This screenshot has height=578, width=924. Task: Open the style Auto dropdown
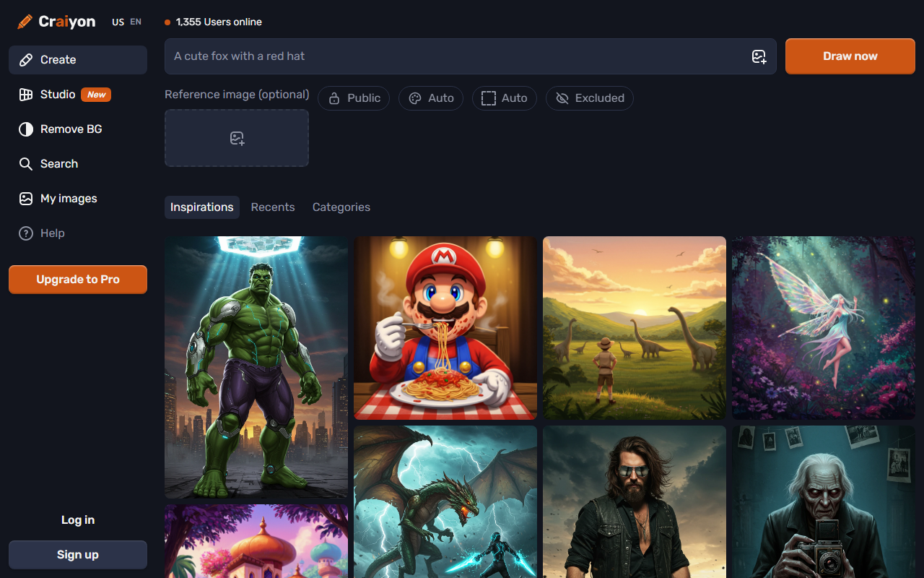pyautogui.click(x=431, y=98)
